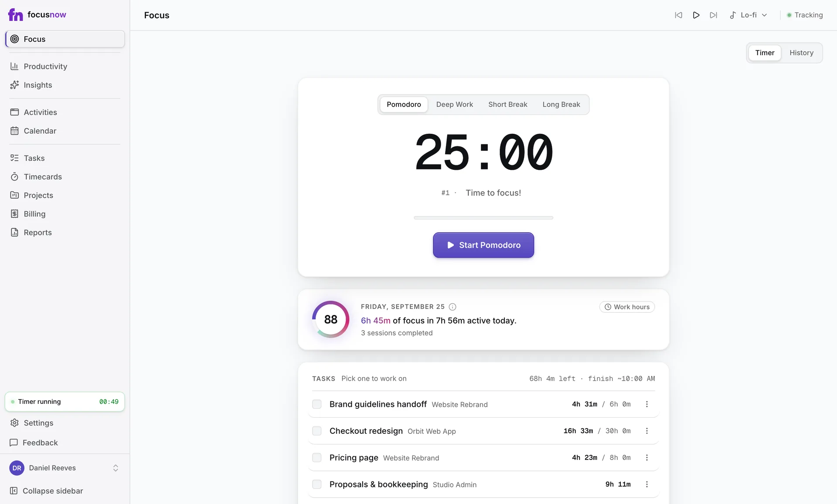Screen dimensions: 837x504
Task: Open Settings with the gear icon
Action: (x=65, y=423)
